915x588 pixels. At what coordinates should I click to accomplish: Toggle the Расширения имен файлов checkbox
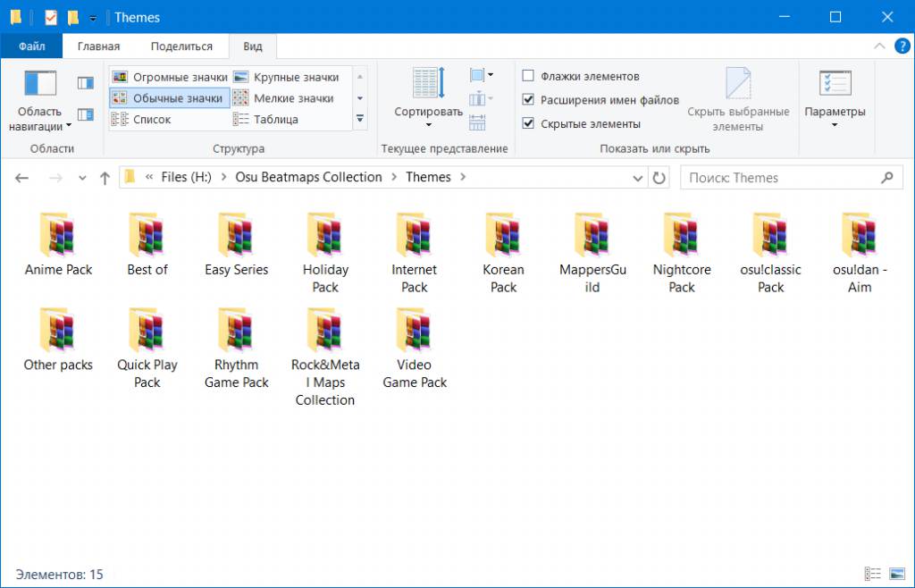click(528, 100)
